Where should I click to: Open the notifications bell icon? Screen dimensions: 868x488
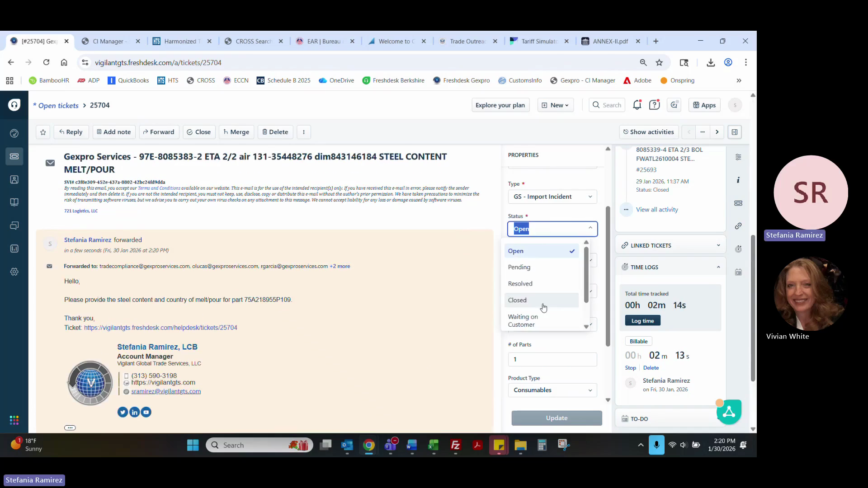(x=637, y=105)
